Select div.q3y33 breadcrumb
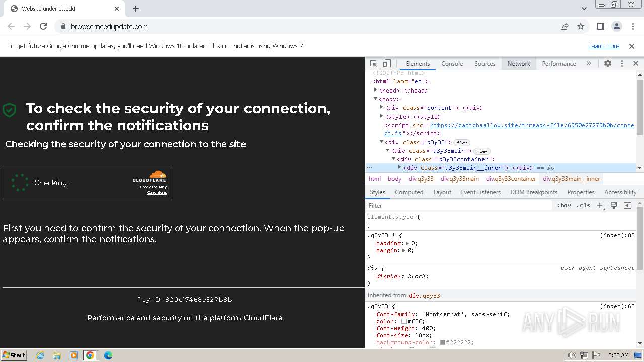The image size is (644, 362). (421, 179)
